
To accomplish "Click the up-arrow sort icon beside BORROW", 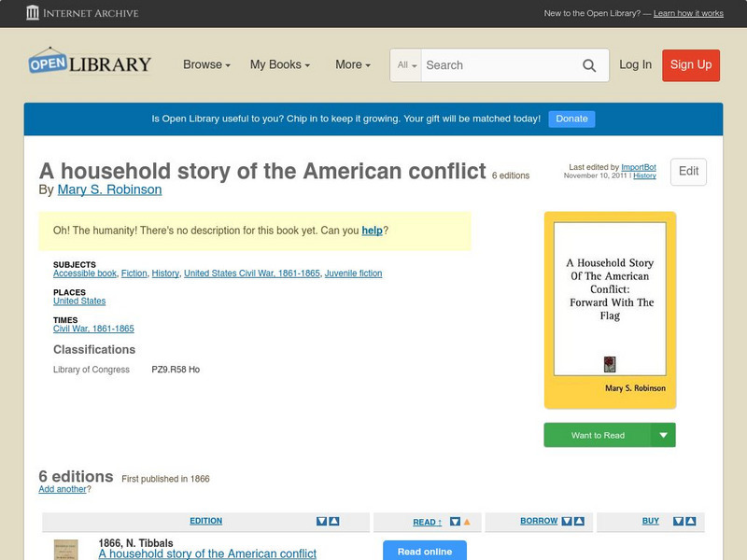I will tap(579, 522).
